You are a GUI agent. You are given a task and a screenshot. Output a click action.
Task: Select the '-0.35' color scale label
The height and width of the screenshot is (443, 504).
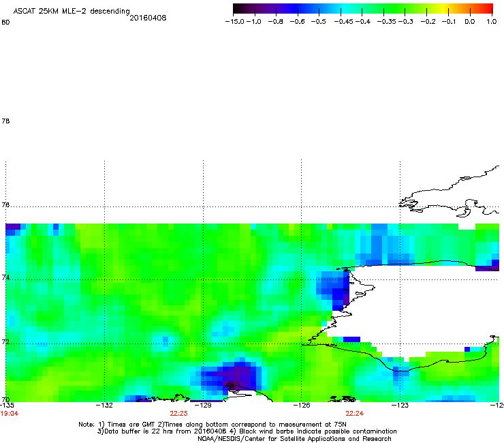[x=387, y=22]
